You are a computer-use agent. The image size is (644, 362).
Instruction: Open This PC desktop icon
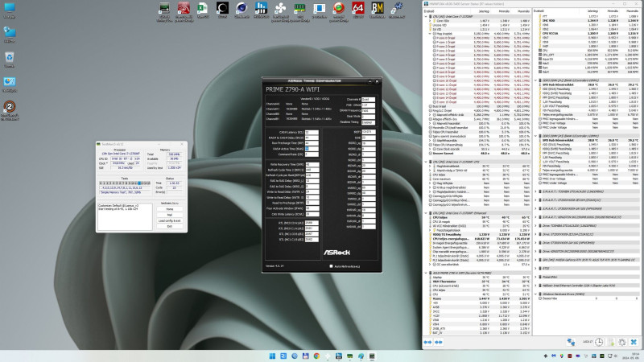click(10, 8)
